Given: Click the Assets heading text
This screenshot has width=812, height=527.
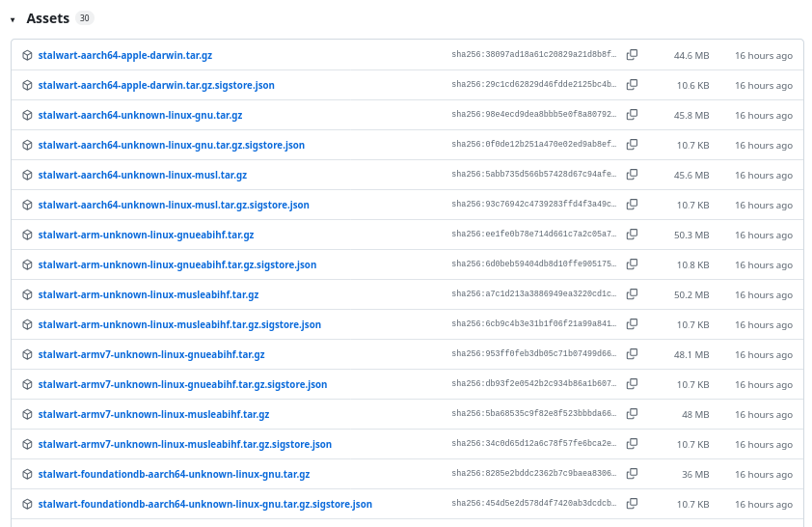Looking at the screenshot, I should 47,18.
